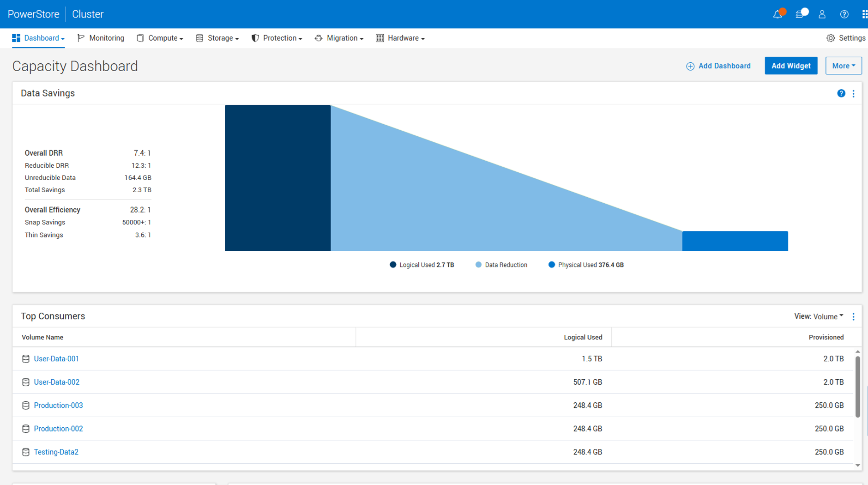Expand the Protection dropdown arrow
Screen dimensions: 868x485
pos(300,39)
